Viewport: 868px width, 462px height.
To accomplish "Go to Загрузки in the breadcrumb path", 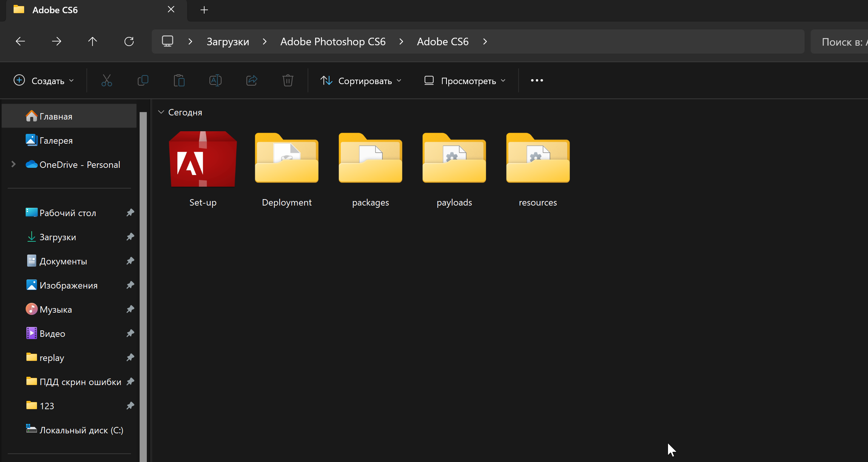I will coord(228,41).
